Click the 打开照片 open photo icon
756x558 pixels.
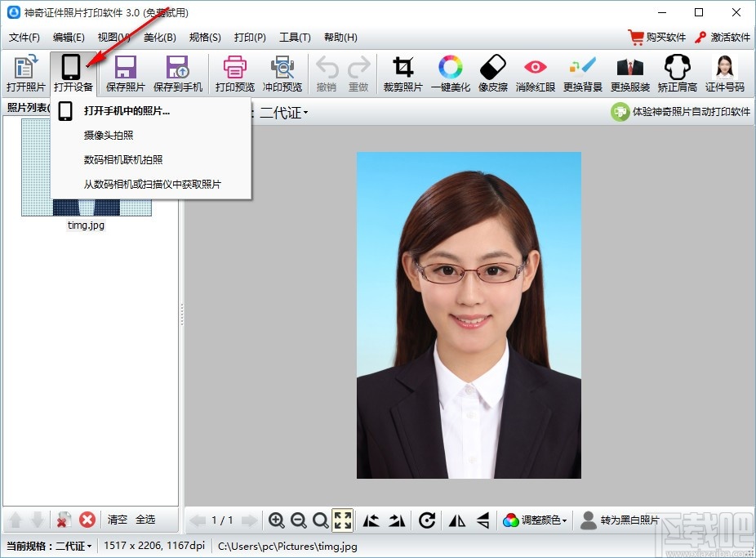pos(25,68)
